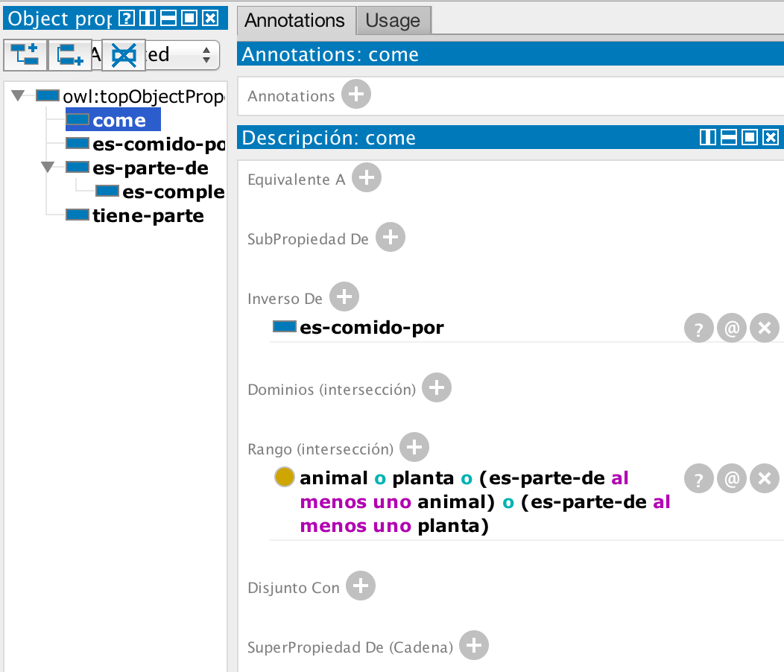Image resolution: width=784 pixels, height=672 pixels.
Task: Add a Rango (intersección) entry
Action: click(x=414, y=447)
